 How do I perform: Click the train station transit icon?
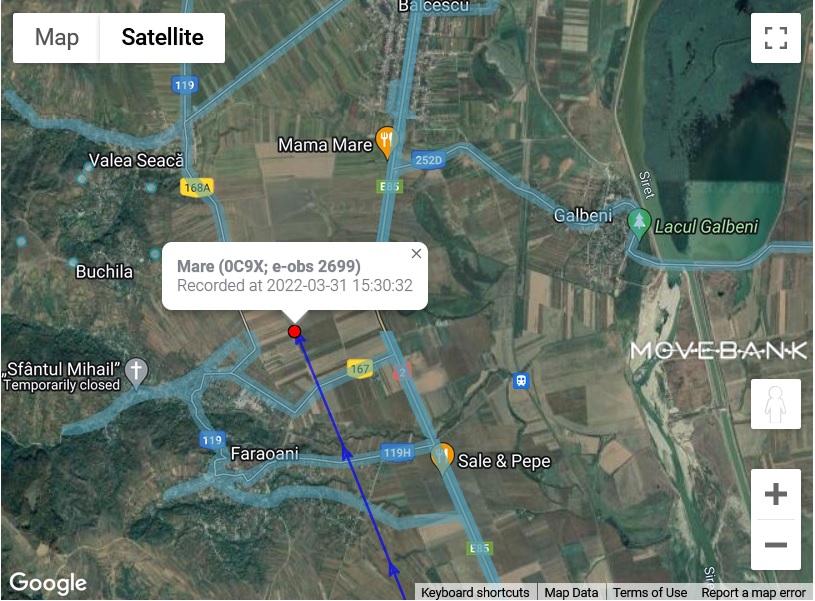point(521,381)
